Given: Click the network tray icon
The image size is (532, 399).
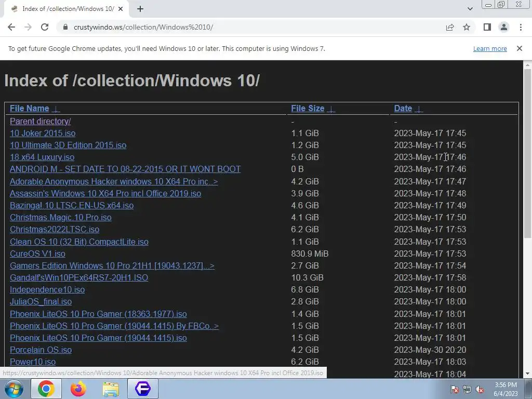Looking at the screenshot, I should [x=467, y=389].
